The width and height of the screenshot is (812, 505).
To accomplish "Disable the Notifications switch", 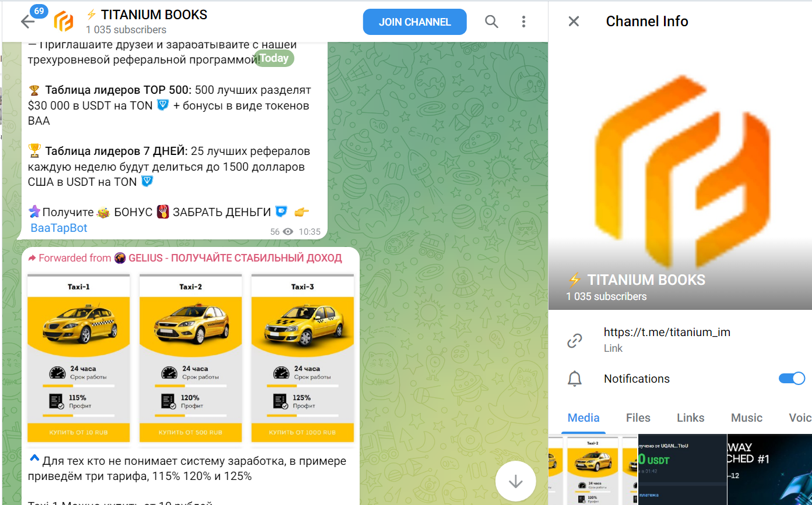I will click(x=792, y=379).
